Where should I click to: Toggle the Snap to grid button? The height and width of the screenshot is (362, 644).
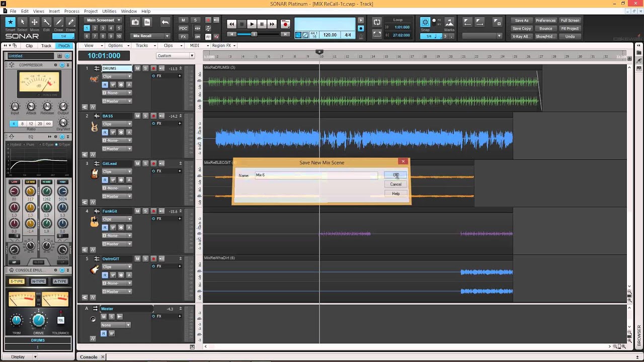pos(425,22)
